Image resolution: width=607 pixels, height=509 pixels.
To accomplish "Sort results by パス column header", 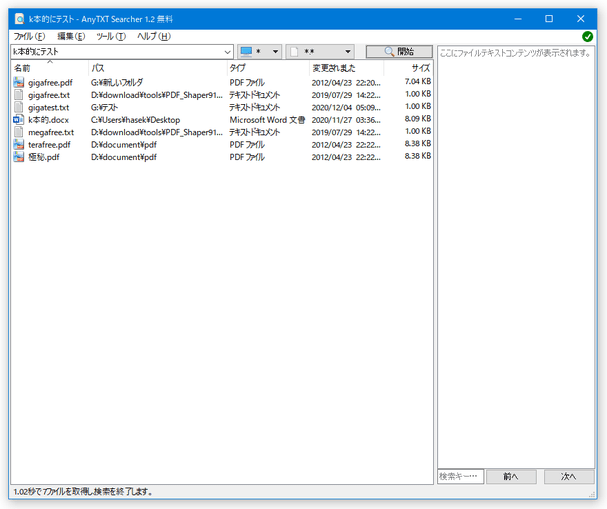I will [158, 68].
